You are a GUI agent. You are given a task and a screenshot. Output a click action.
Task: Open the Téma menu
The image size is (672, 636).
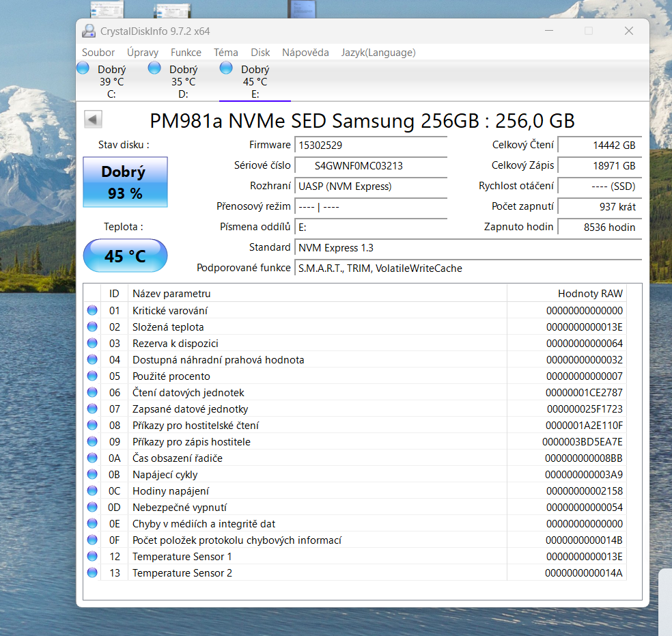pyautogui.click(x=225, y=52)
